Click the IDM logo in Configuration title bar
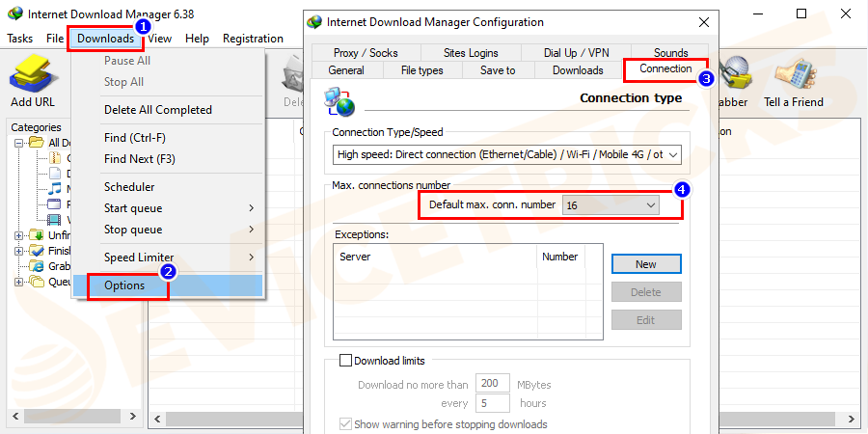This screenshot has width=868, height=434. (x=315, y=23)
